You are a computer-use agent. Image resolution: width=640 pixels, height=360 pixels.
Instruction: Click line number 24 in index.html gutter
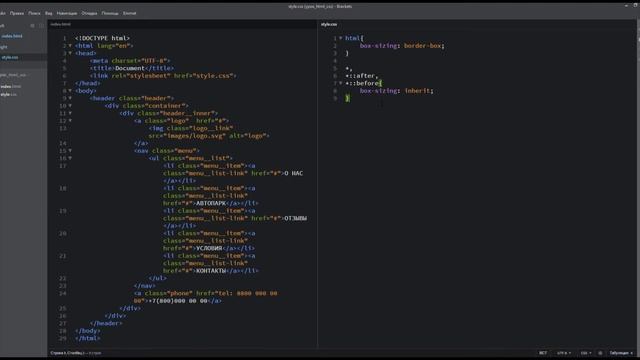point(62,293)
